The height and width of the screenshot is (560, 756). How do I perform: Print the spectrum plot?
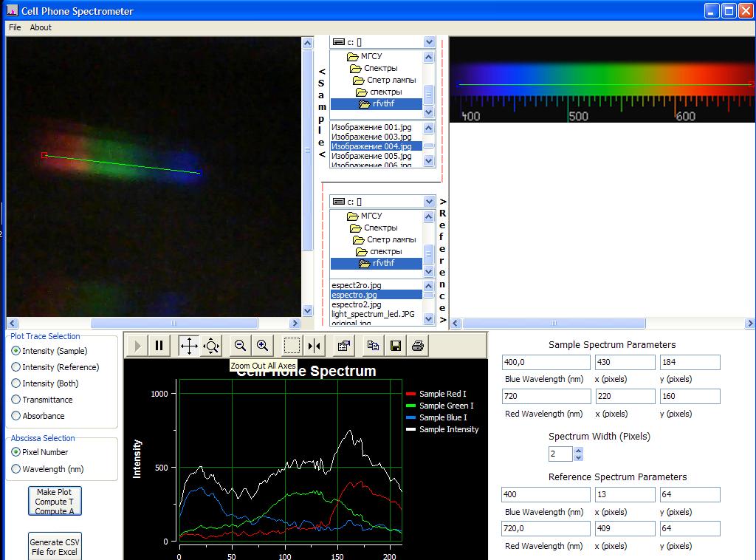point(418,345)
